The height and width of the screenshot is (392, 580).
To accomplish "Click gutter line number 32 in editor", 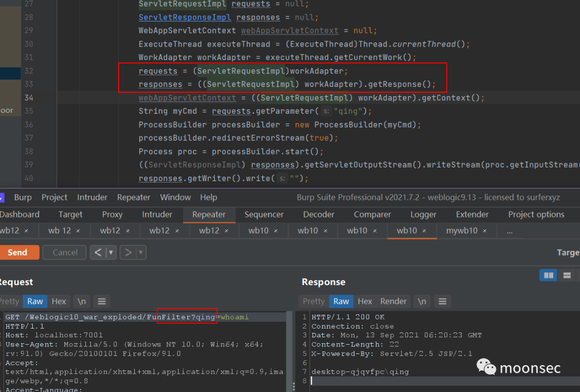I will click(x=29, y=71).
